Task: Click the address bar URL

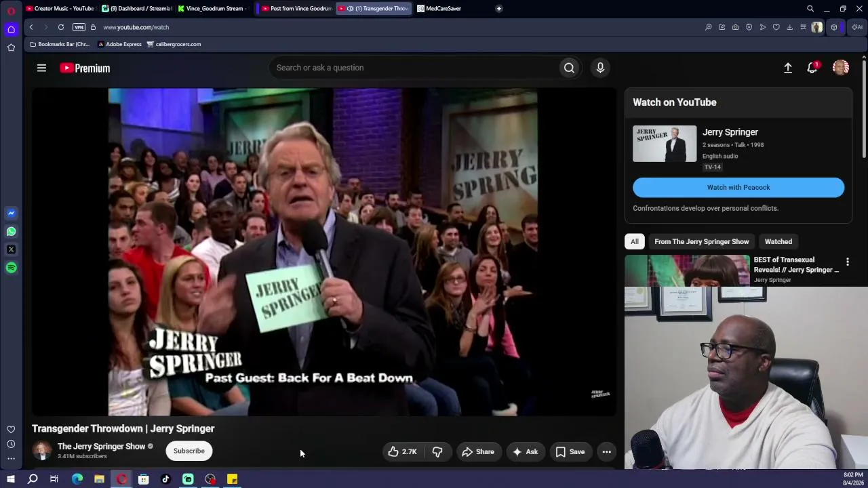Action: click(136, 27)
